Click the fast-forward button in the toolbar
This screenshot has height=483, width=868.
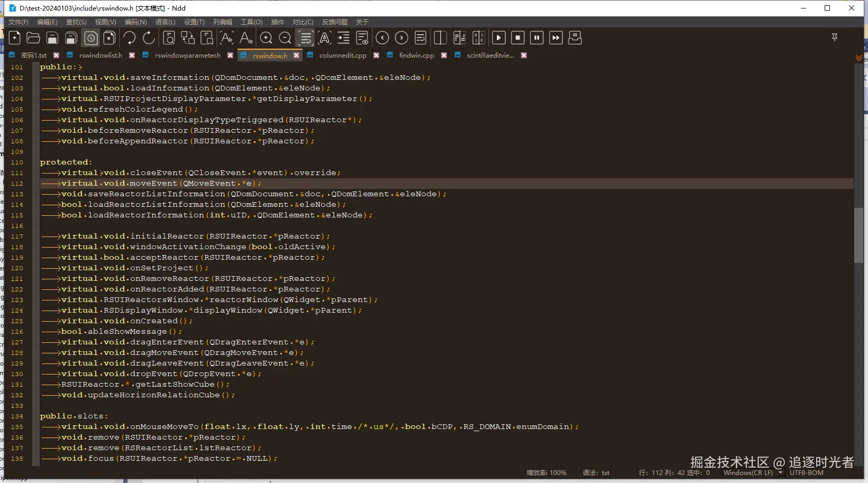click(556, 38)
